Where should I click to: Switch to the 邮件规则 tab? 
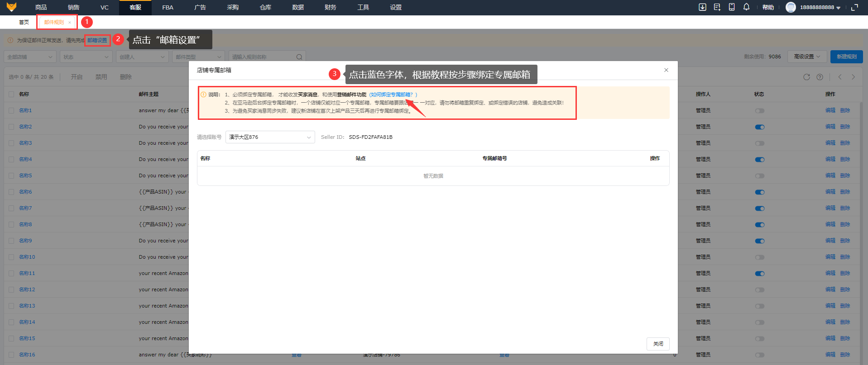[x=54, y=22]
